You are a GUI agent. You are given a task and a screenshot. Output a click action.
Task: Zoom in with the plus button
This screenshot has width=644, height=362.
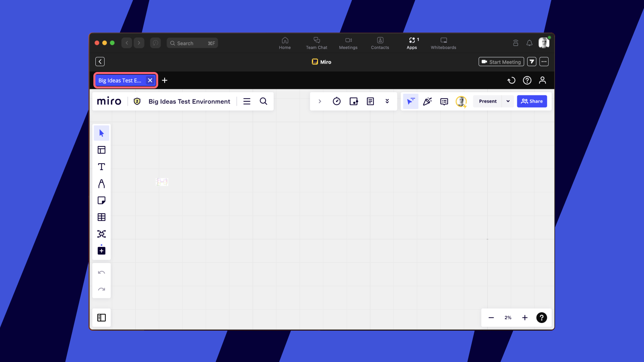point(525,318)
